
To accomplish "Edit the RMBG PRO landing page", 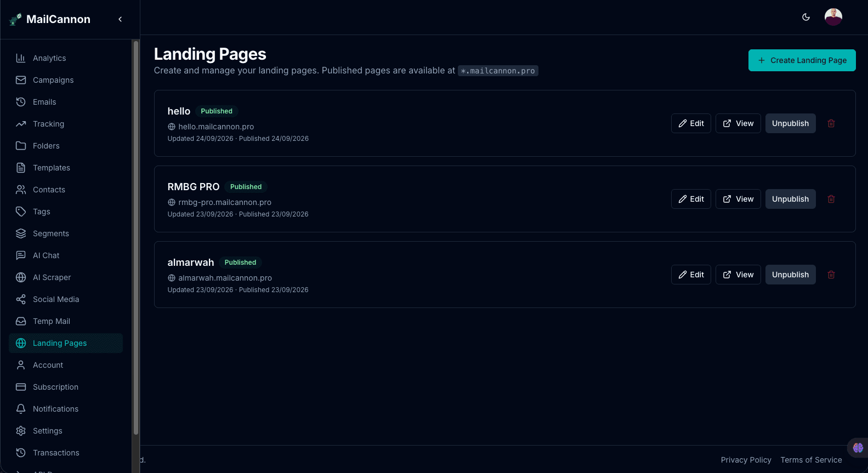I will click(x=691, y=199).
